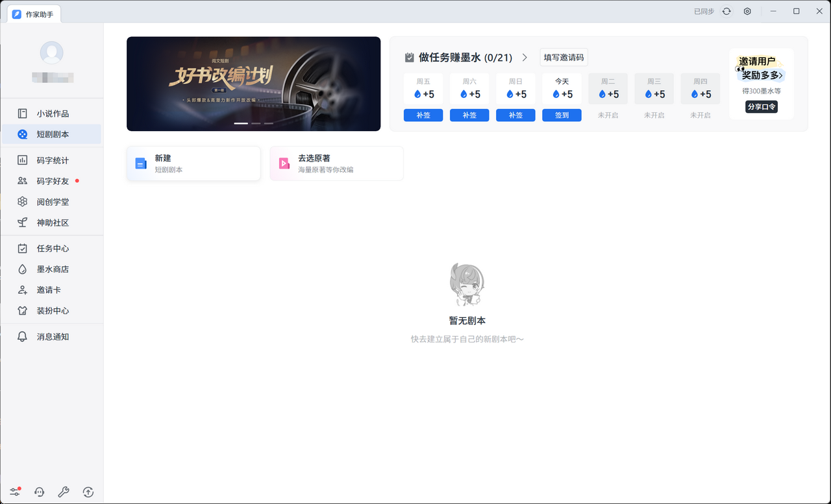The height and width of the screenshot is (504, 831).
Task: Open the settings gear in the title bar
Action: click(747, 11)
